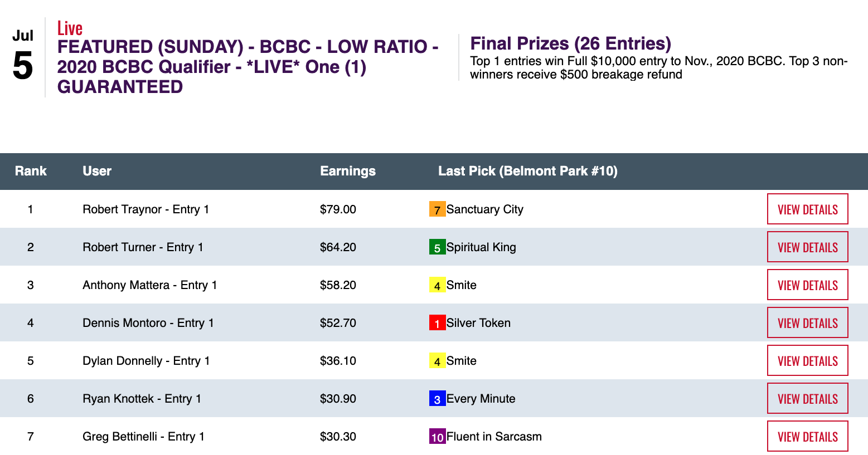This screenshot has width=868, height=455.
Task: Click yellow 4 badge in Anthony Mattera's row
Action: pyautogui.click(x=437, y=285)
